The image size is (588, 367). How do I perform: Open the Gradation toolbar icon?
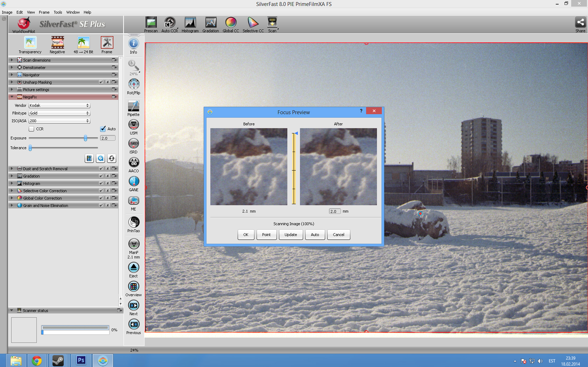[x=211, y=22]
